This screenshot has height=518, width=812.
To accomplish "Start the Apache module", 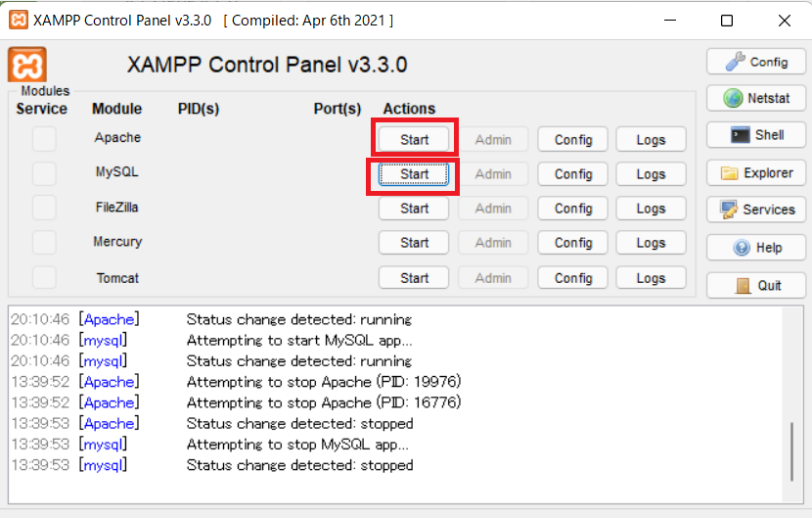I will click(414, 139).
